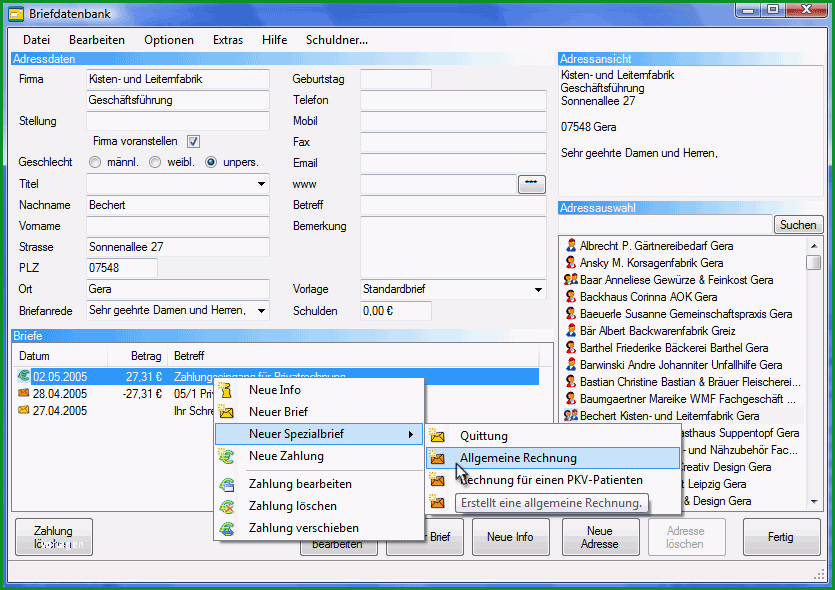The image size is (835, 590).
Task: Click the Zahlung löschen button at bottom
Action: pyautogui.click(x=54, y=537)
